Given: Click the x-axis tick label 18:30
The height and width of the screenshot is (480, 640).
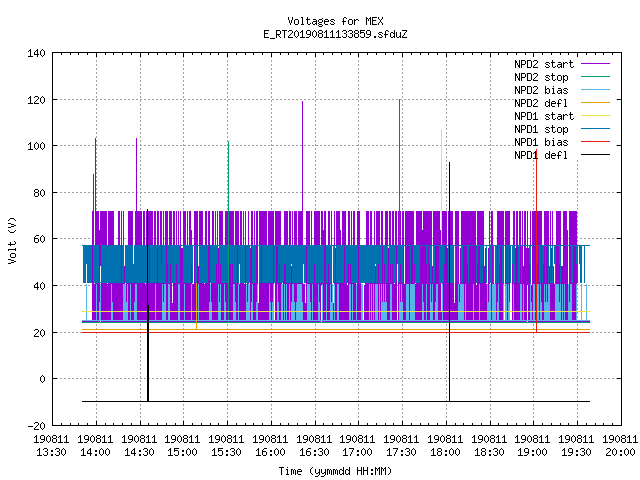Looking at the screenshot, I should (x=489, y=452).
